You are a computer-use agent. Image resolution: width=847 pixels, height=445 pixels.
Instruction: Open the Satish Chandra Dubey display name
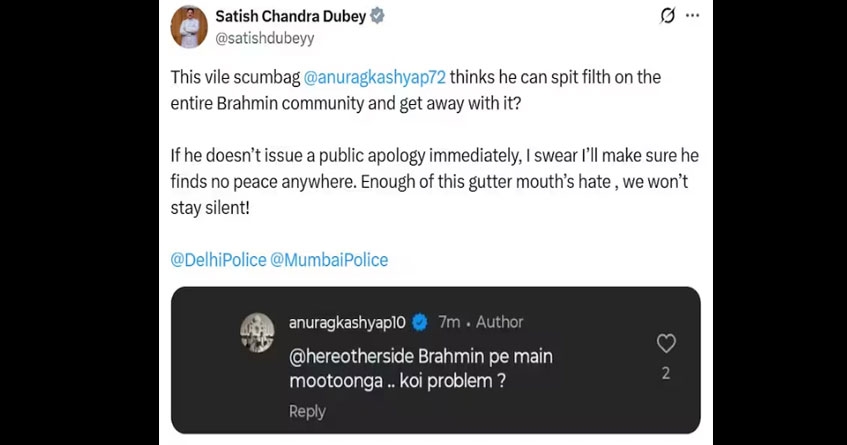(x=291, y=17)
